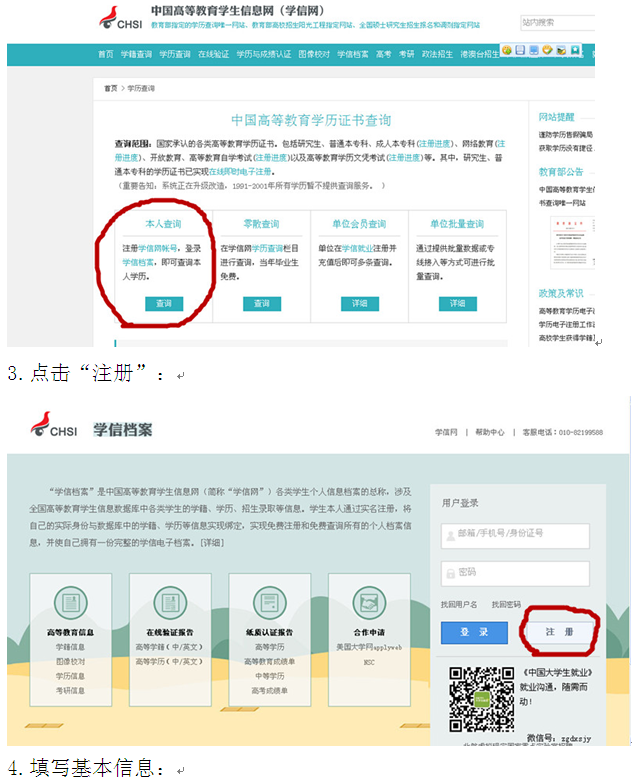Click the 单位批量查询 card heading
Viewport: 632px width, 782px height.
tap(457, 224)
